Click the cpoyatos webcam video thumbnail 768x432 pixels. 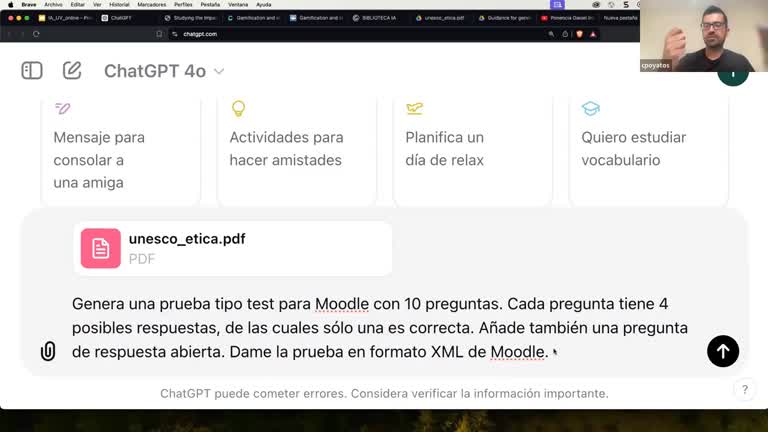[704, 36]
